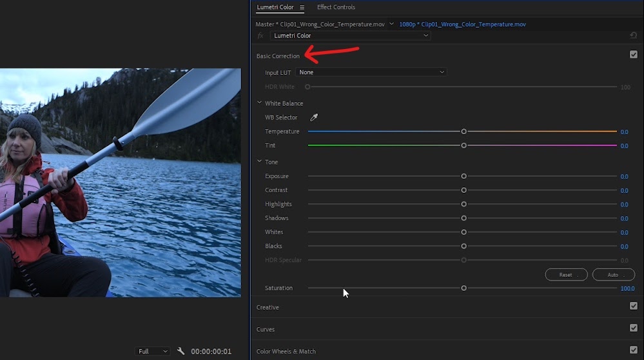
Task: Click the Master Clip01_Wrong_Color_Temperature.mov label
Action: click(x=320, y=25)
